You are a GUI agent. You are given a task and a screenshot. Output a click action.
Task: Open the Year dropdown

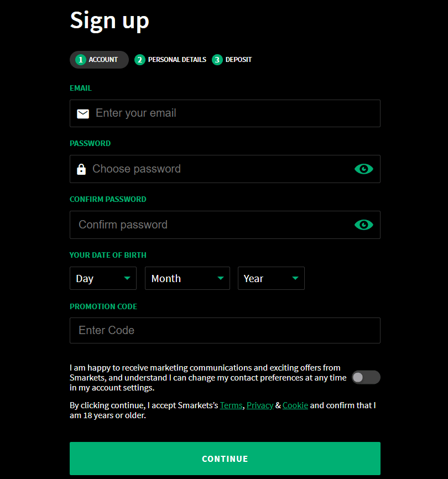coord(271,278)
